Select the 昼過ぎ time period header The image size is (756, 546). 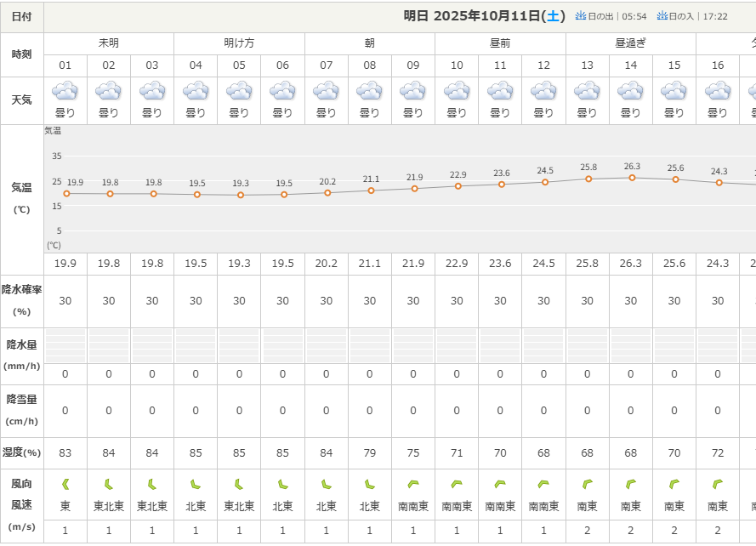point(630,43)
